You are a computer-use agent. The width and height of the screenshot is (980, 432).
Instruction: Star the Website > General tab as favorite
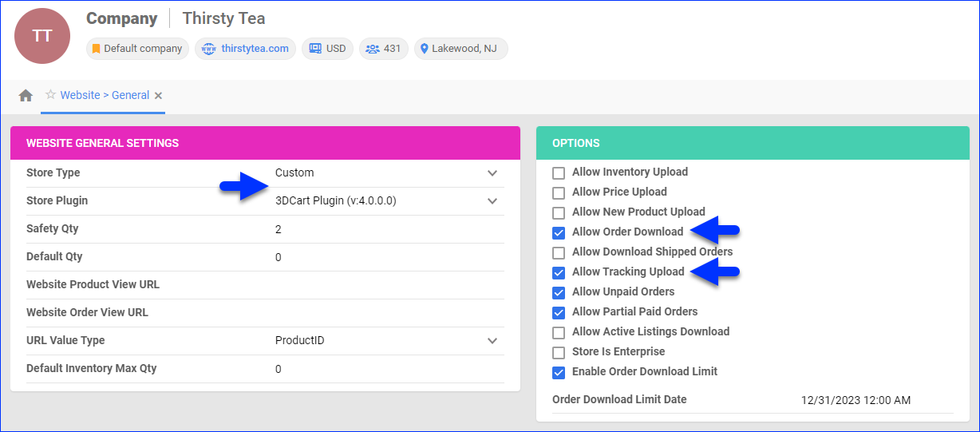50,95
